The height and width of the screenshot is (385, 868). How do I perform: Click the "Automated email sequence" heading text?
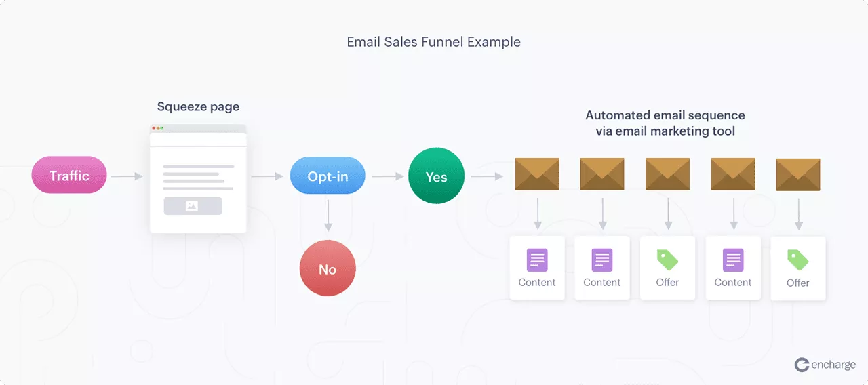tap(665, 115)
